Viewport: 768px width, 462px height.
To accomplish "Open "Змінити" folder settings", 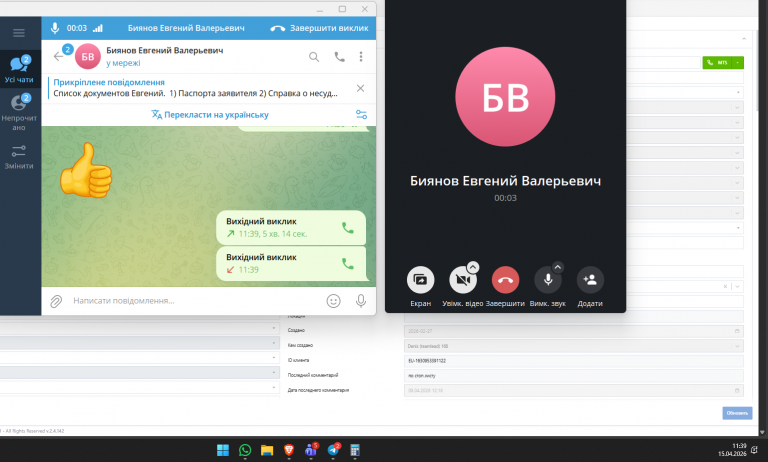I will (x=19, y=157).
